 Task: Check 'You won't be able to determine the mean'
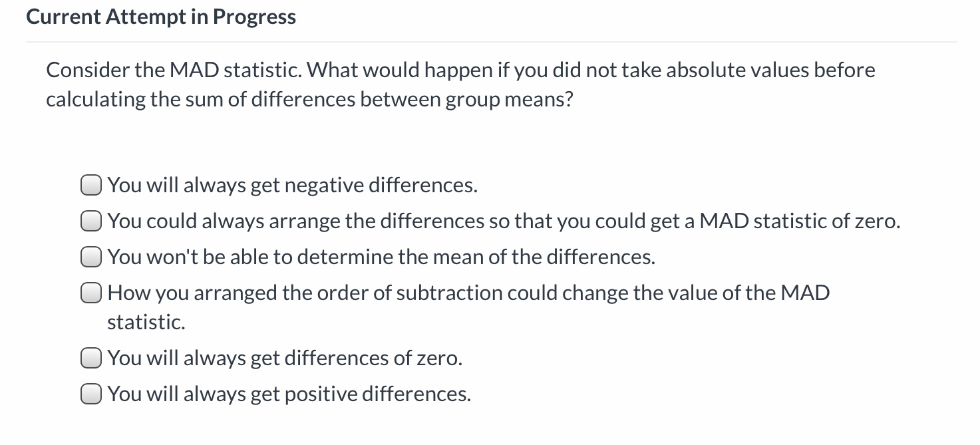pos(90,256)
